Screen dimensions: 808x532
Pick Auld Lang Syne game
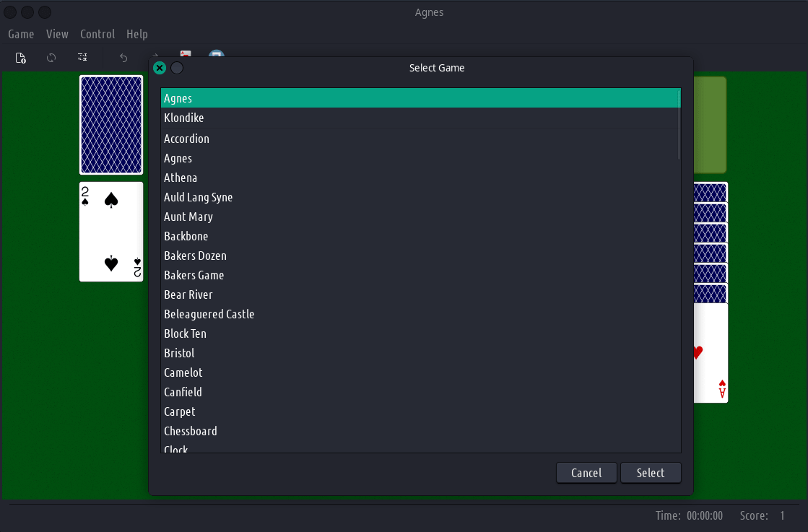click(x=198, y=197)
